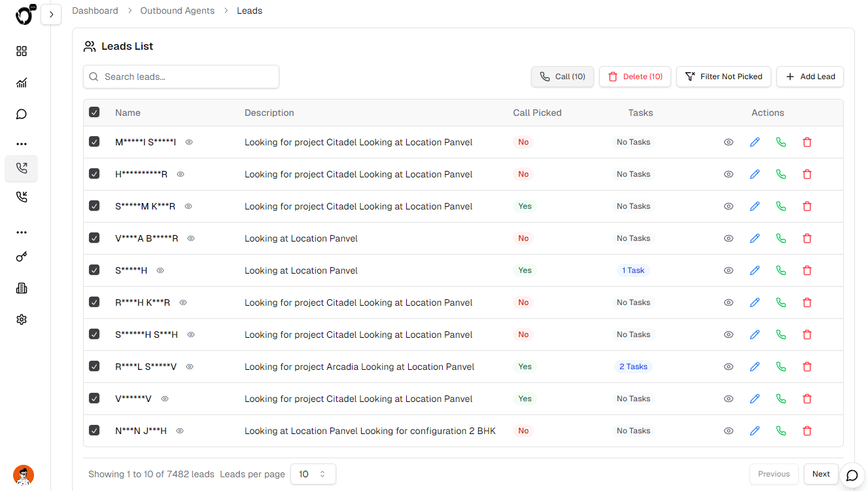Select the Outbound Calls icon in sidebar
The image size is (868, 491).
coord(22,168)
